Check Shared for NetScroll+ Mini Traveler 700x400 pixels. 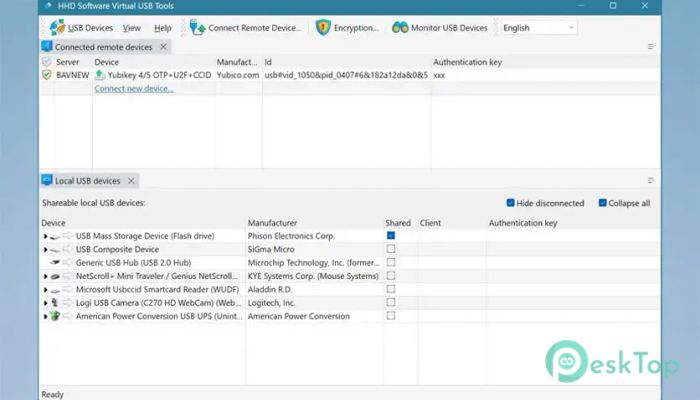(x=391, y=275)
